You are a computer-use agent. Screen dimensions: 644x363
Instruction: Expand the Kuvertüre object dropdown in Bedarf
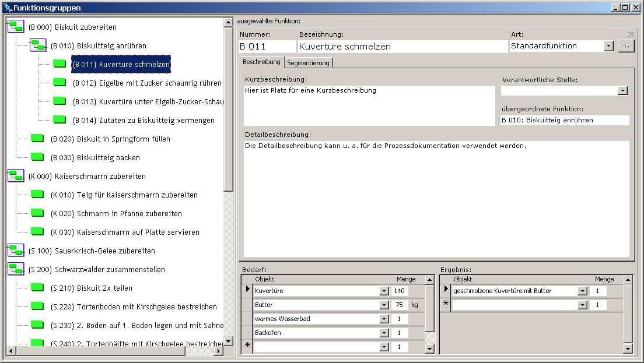(384, 291)
